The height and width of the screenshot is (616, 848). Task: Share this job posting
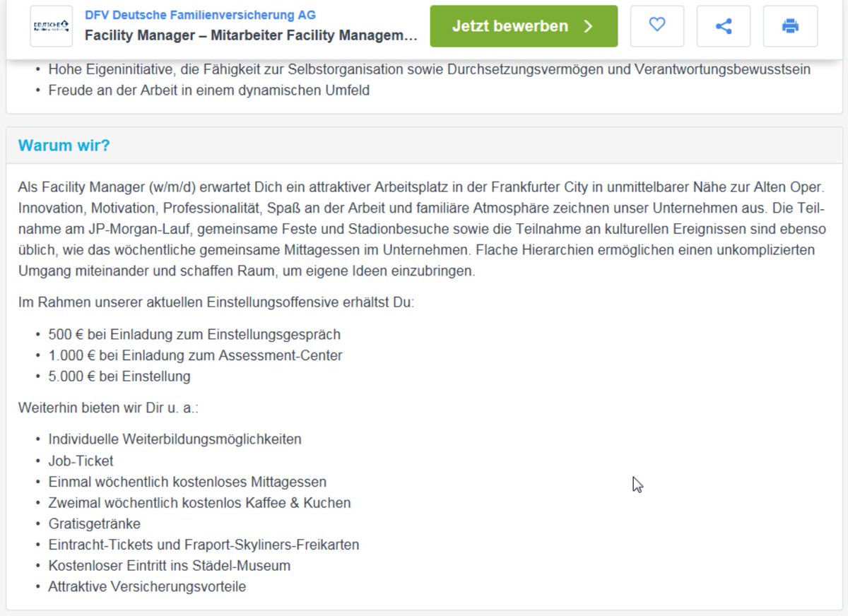click(724, 26)
